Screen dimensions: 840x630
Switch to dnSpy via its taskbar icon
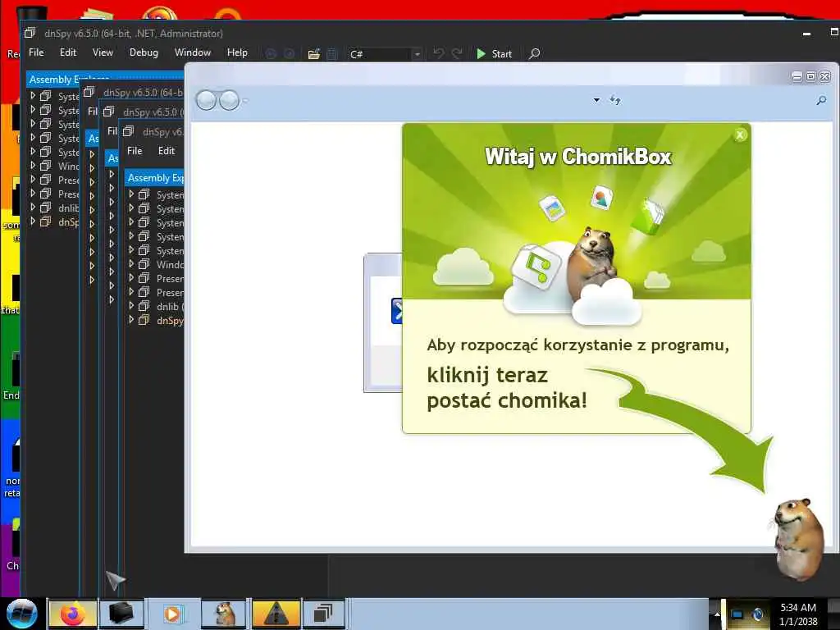pos(323,614)
